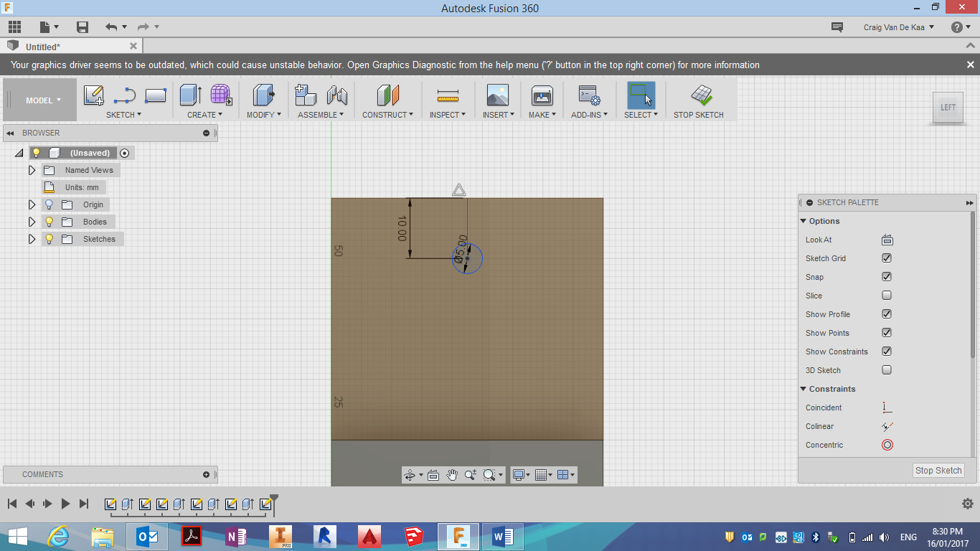Click the Create Sketch icon
This screenshot has width=980, height=551.
[x=94, y=95]
